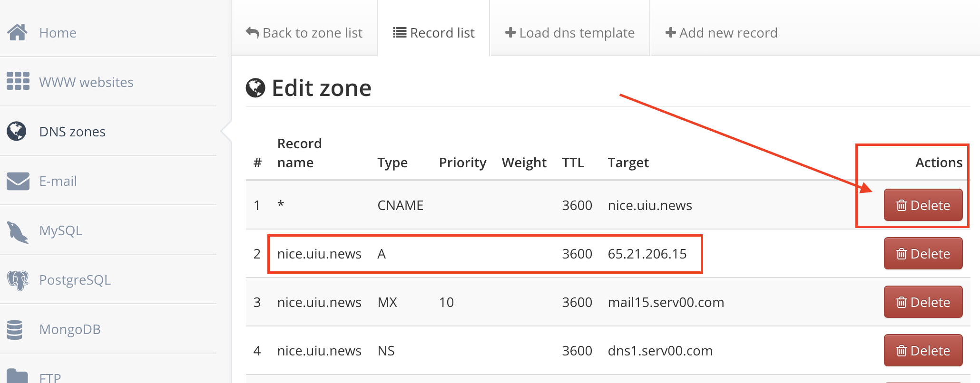Click record name nice.uiu.news in MX row
980x383 pixels.
pos(319,302)
